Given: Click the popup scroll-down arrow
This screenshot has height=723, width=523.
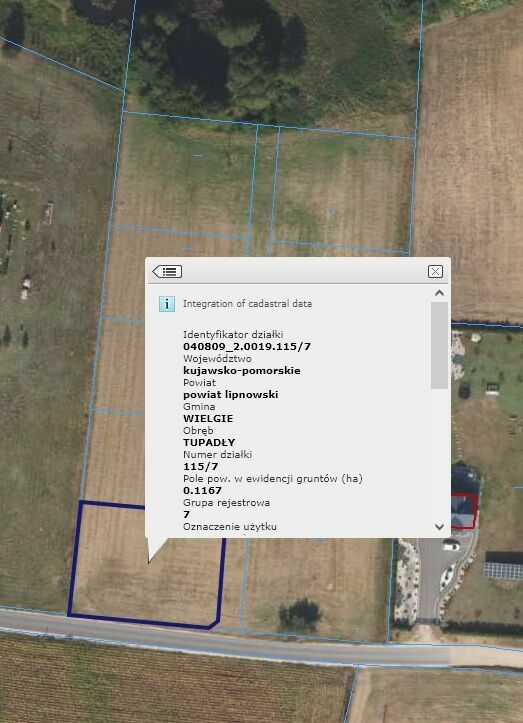Looking at the screenshot, I should [439, 526].
